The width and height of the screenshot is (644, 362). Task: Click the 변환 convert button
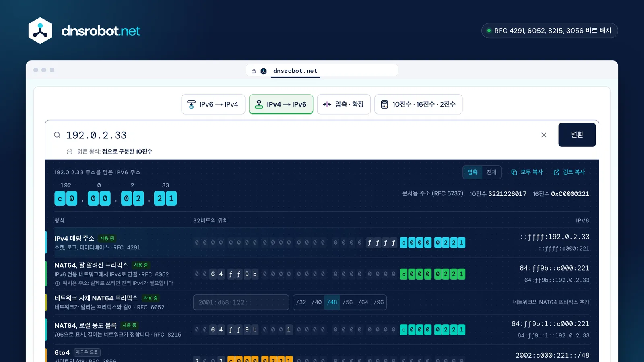tap(577, 135)
